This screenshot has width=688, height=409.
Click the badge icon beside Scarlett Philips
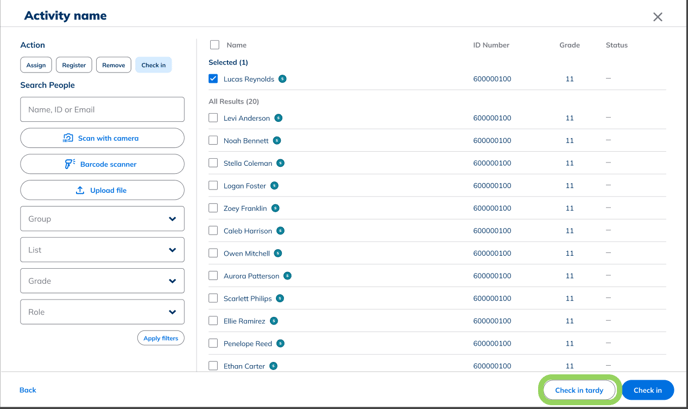pos(280,298)
